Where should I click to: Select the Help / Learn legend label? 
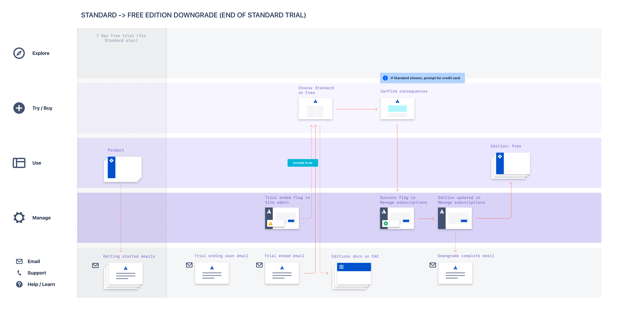click(x=41, y=284)
